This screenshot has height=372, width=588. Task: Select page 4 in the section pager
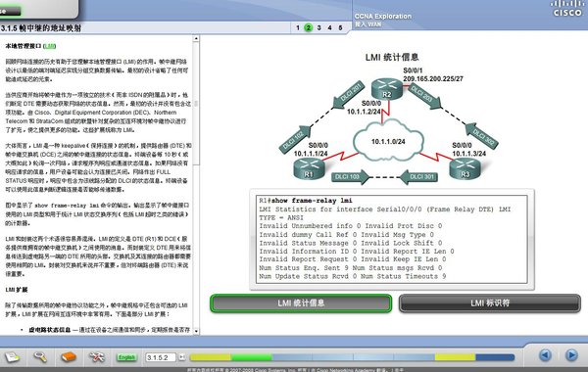click(x=329, y=27)
